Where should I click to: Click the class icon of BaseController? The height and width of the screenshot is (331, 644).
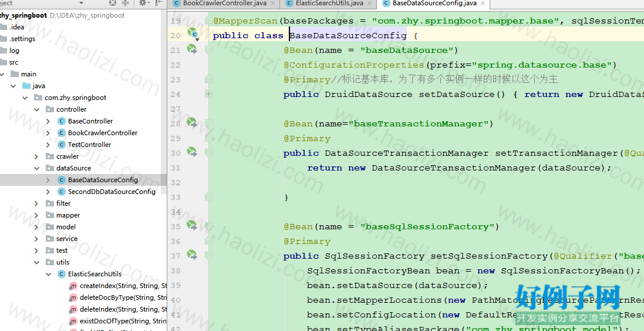click(62, 121)
